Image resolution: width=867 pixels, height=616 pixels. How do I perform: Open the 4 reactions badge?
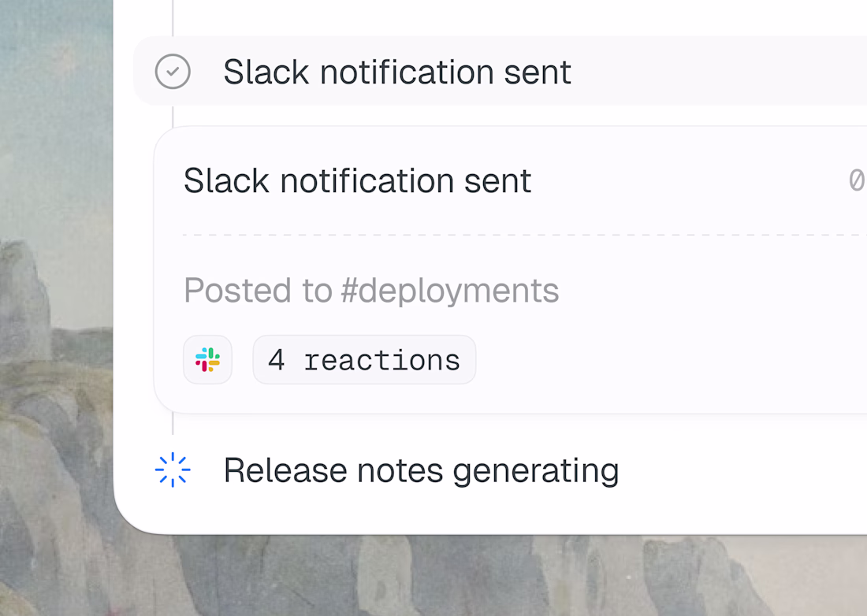364,360
